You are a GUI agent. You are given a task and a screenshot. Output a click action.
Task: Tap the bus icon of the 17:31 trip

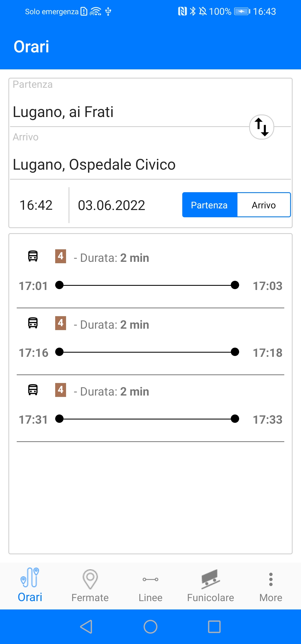click(x=33, y=390)
